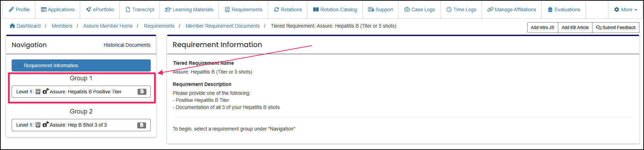Open the Support tab
Image resolution: width=644 pixels, height=150 pixels.
[x=380, y=10]
